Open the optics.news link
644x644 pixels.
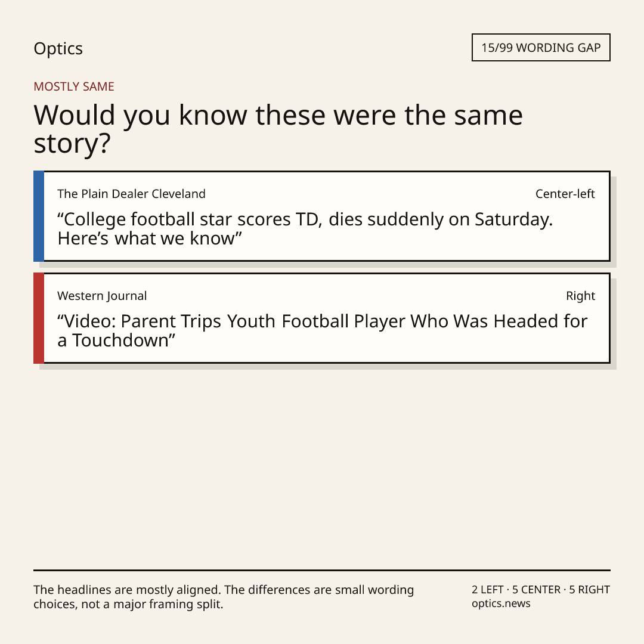(x=501, y=603)
